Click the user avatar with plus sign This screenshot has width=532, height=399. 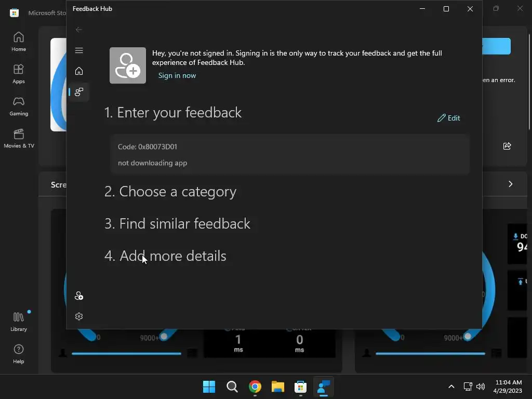click(x=128, y=65)
